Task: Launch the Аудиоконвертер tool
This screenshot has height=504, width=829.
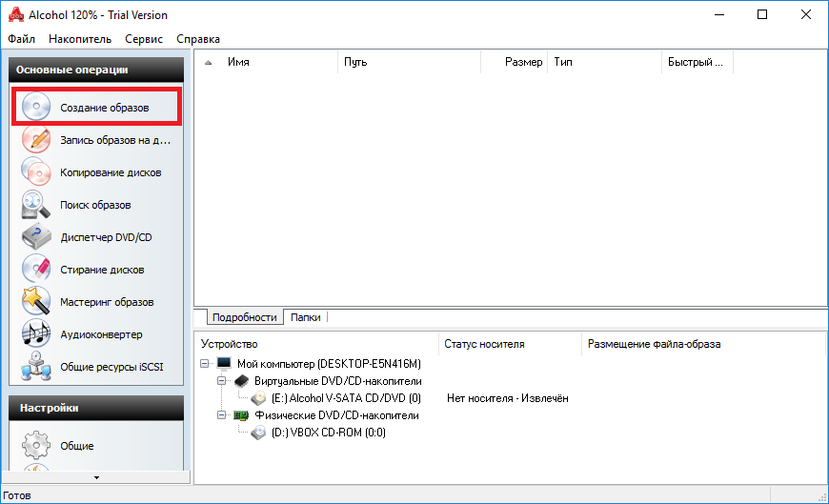Action: pyautogui.click(x=101, y=334)
